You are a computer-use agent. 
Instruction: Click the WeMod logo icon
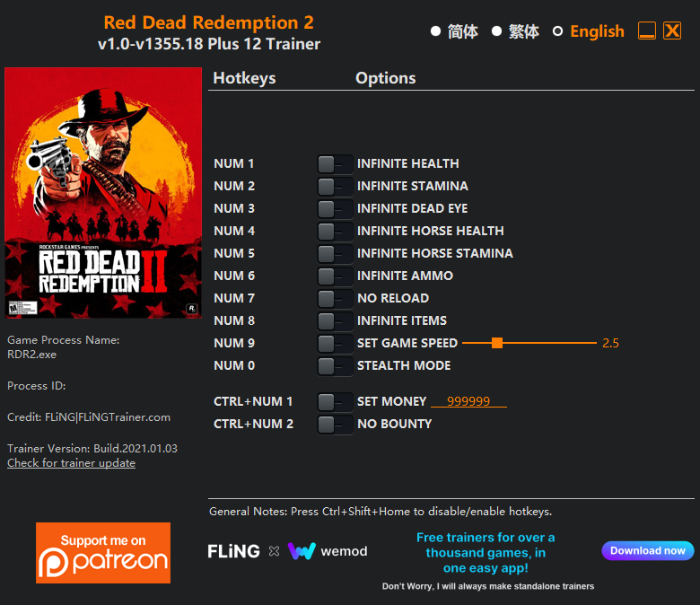302,551
